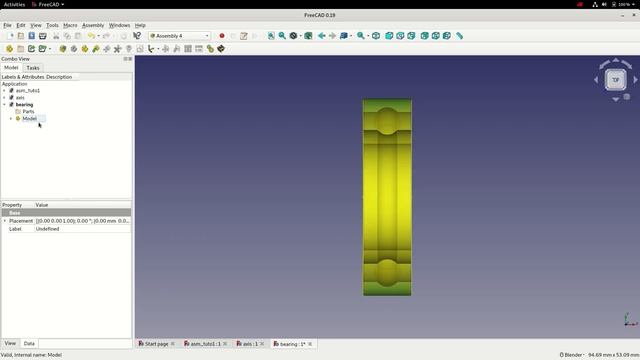Set Right view cube icon
The width and height of the screenshot is (640, 360).
coord(411,36)
